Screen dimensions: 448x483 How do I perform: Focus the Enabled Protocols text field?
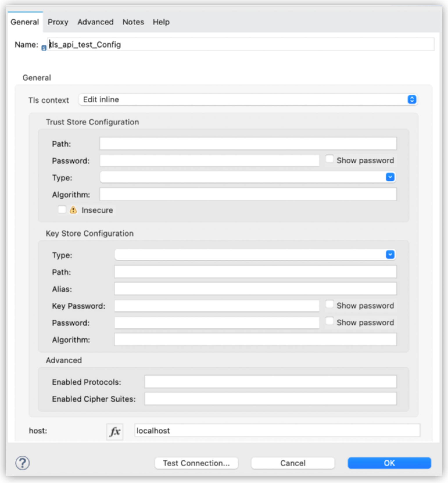pos(270,382)
